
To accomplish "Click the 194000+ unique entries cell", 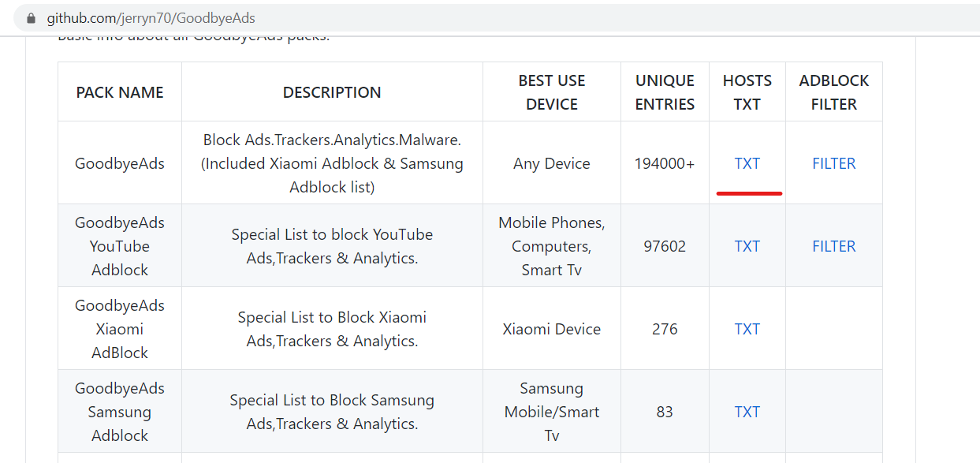I will click(665, 163).
